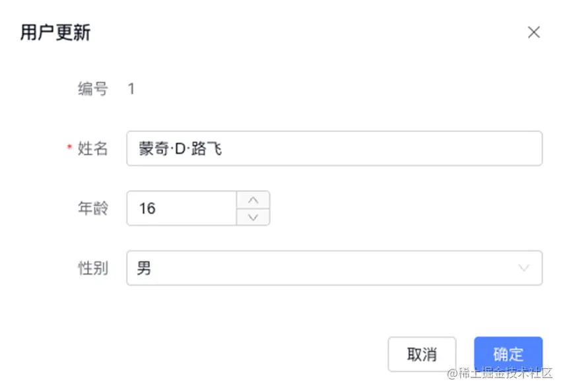Click the 年龄 field label
The image size is (565, 392).
tap(92, 208)
